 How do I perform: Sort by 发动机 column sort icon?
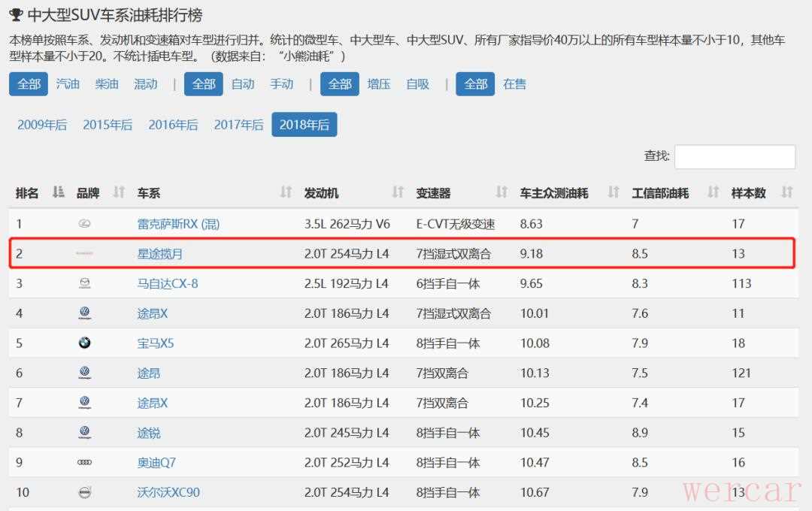pyautogui.click(x=398, y=192)
